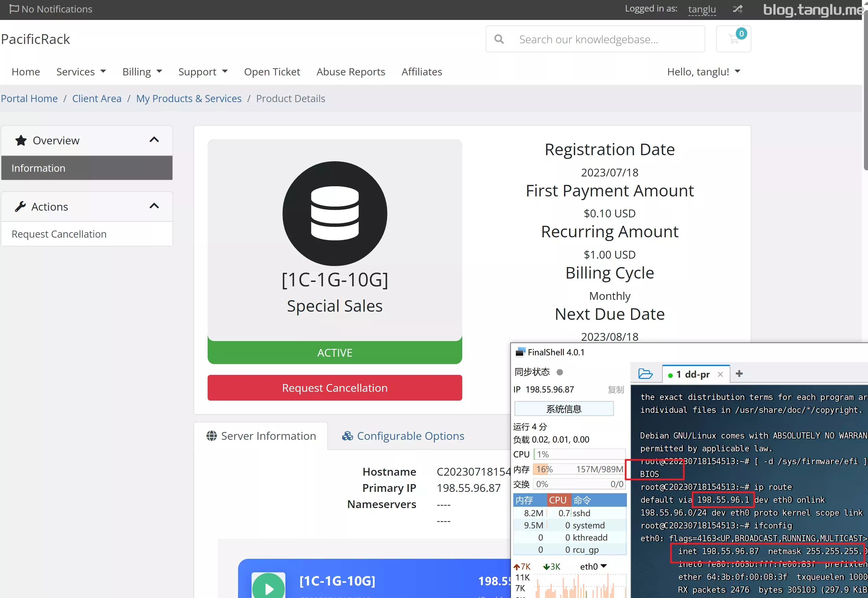Click the FinalShell sync status dot

560,372
